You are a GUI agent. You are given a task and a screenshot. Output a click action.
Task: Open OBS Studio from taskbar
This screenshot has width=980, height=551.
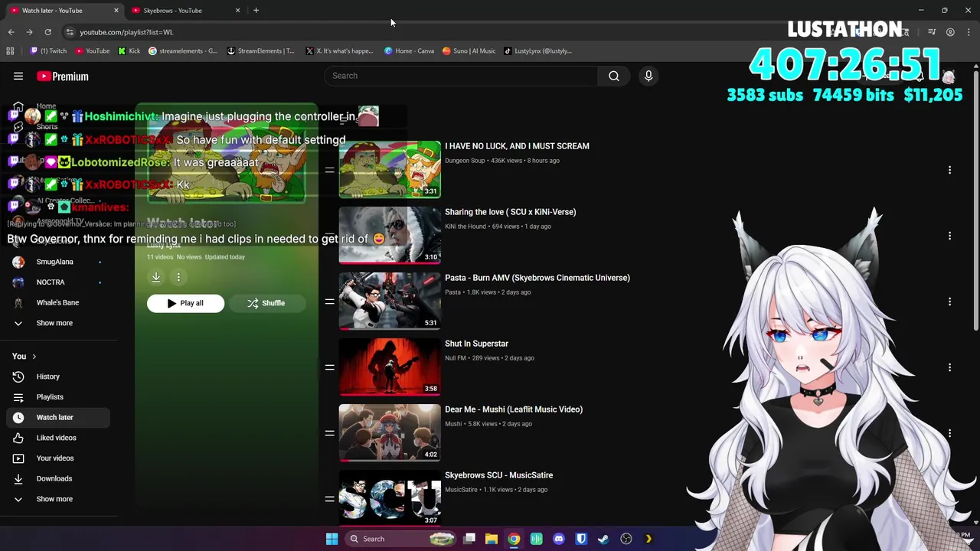(626, 539)
